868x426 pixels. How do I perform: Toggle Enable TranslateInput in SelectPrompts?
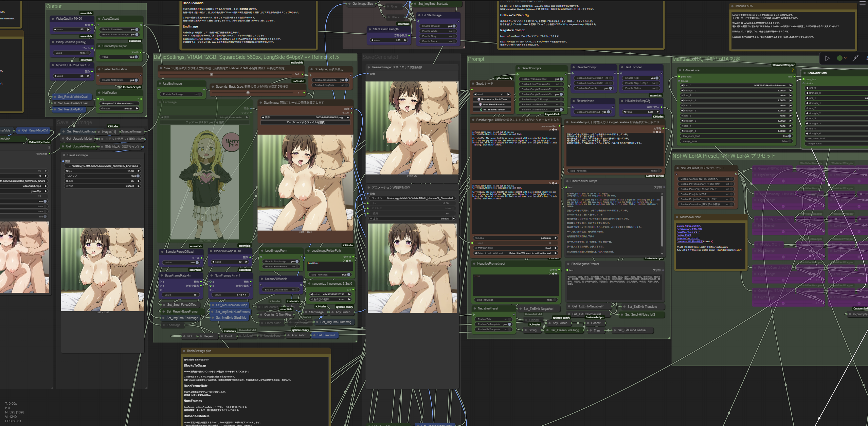click(541, 79)
